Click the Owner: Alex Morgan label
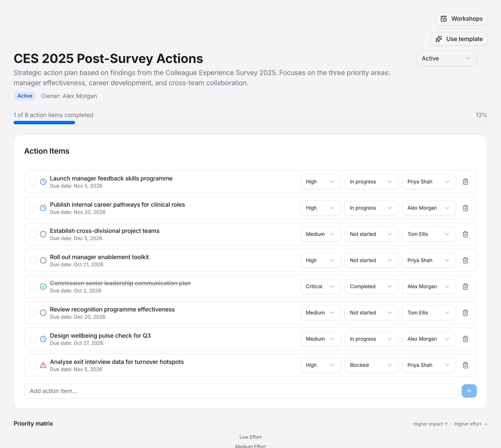The image size is (501, 448). point(69,96)
